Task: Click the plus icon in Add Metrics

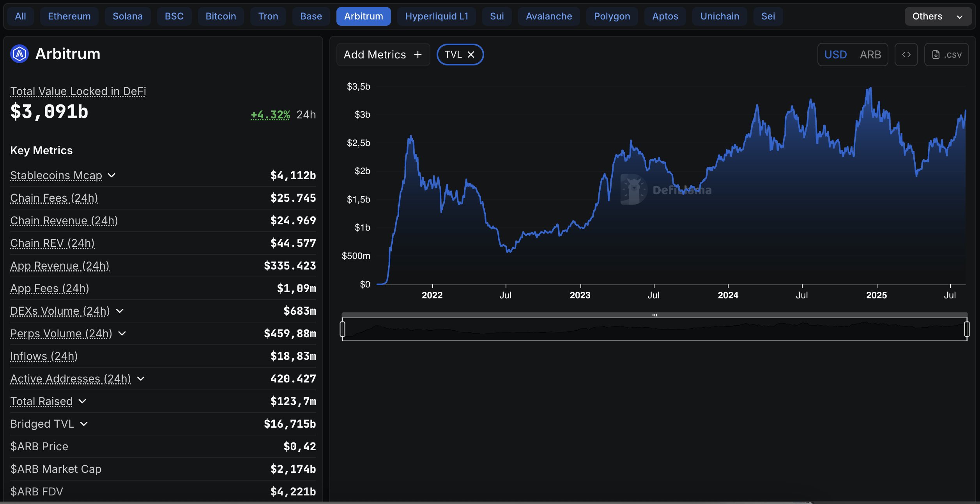Action: point(418,55)
